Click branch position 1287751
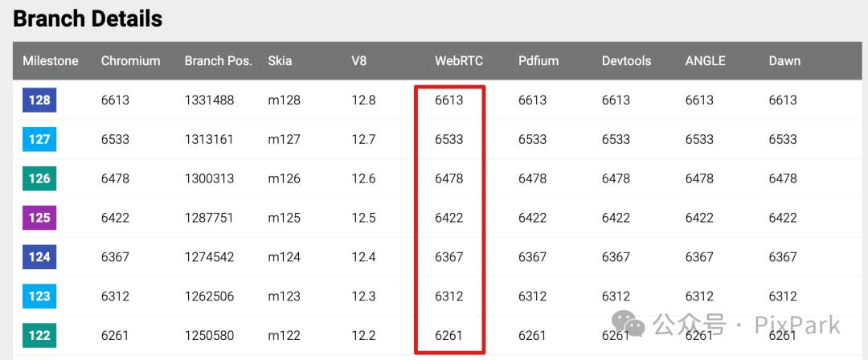This screenshot has height=360, width=868. [x=209, y=218]
